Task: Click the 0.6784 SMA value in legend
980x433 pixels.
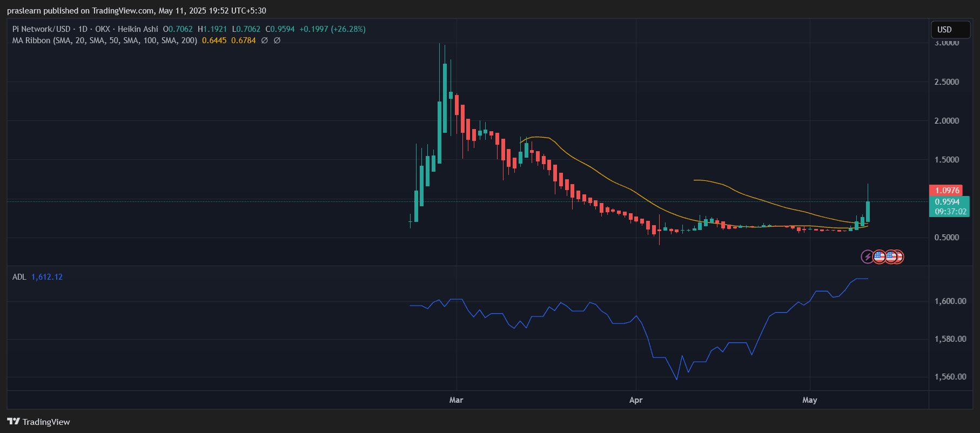Action: 244,40
